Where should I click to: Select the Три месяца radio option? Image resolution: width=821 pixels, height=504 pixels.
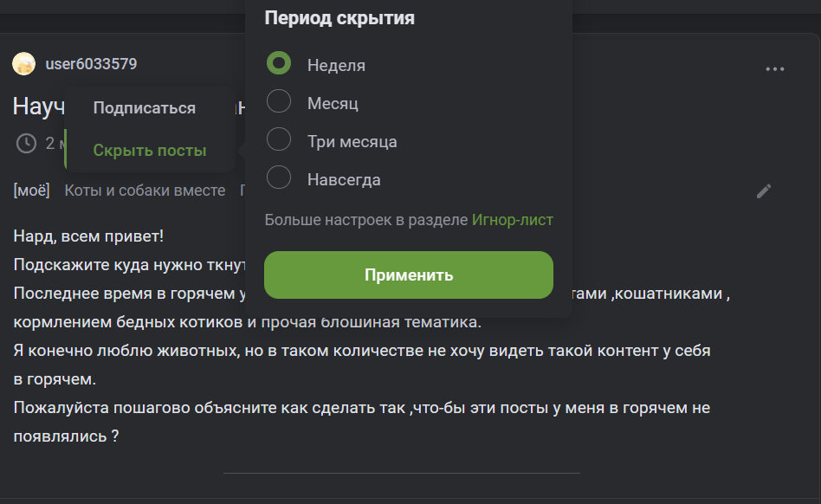click(x=279, y=140)
